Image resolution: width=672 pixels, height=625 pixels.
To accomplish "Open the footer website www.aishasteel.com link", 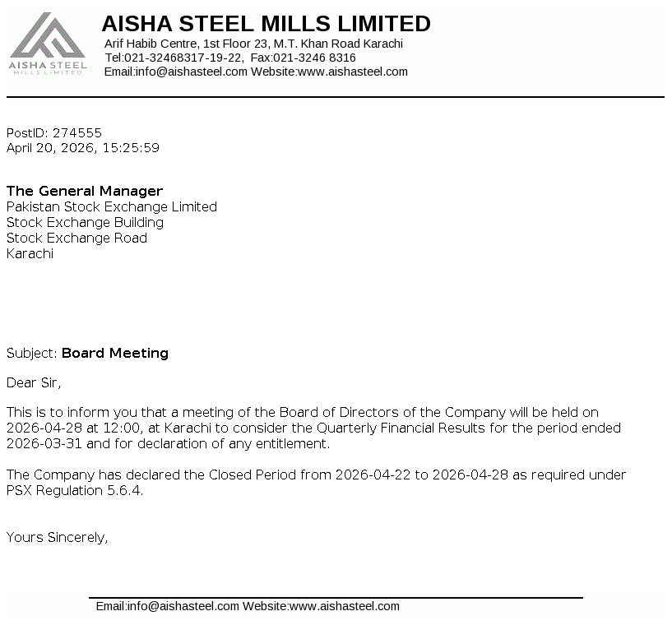I will (345, 606).
